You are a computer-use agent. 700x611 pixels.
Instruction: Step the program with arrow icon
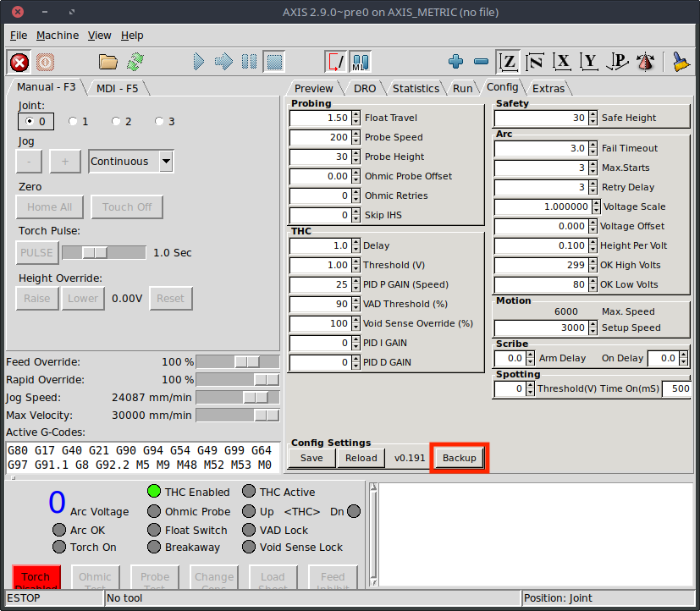point(223,62)
